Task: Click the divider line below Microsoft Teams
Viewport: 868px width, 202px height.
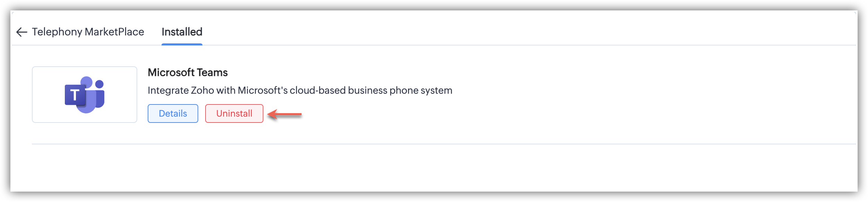Action: (444, 144)
